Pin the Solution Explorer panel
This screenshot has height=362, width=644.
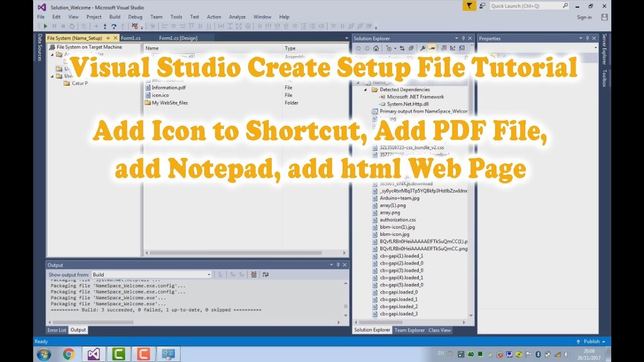(x=463, y=38)
